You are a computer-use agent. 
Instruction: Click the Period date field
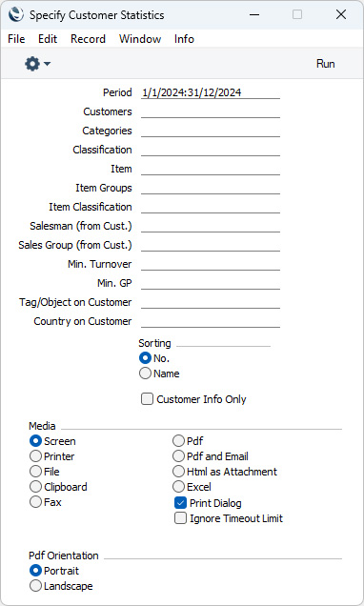point(211,92)
